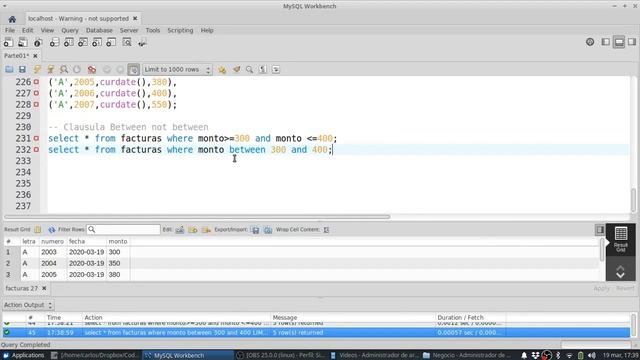This screenshot has height=360, width=640.
Task: Close the localhost connection tab
Action: click(135, 18)
